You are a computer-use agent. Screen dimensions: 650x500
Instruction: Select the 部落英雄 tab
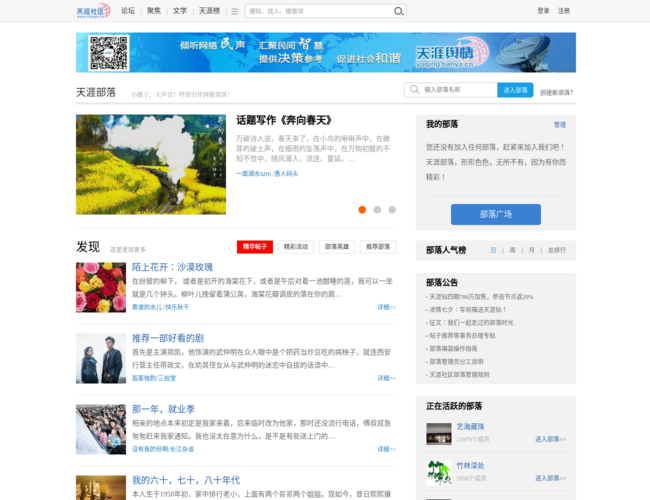coord(337,247)
